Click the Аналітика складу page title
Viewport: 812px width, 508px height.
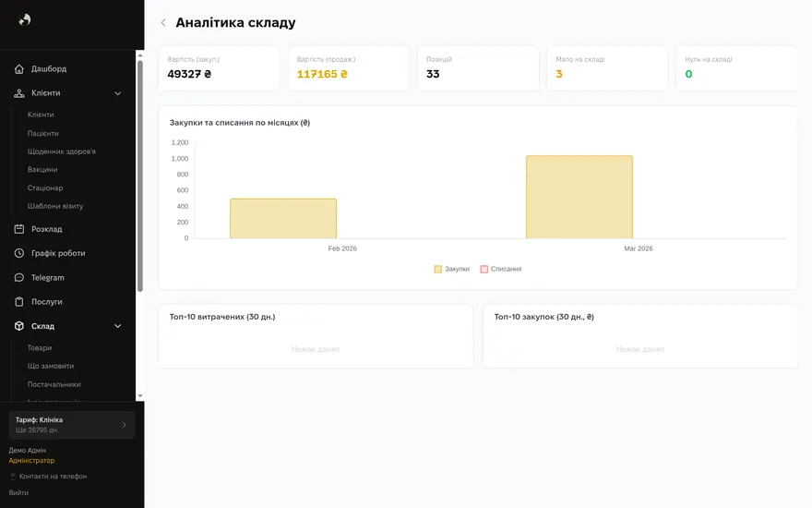coord(235,23)
